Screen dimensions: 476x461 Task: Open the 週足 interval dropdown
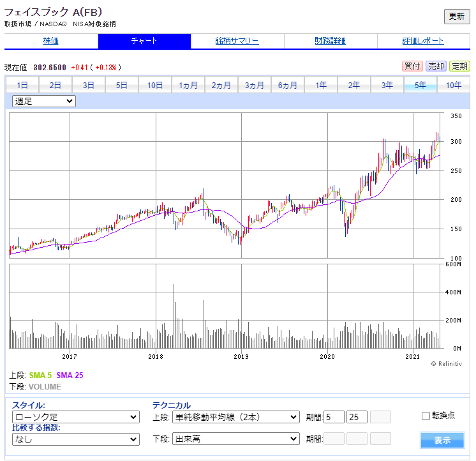pyautogui.click(x=44, y=101)
